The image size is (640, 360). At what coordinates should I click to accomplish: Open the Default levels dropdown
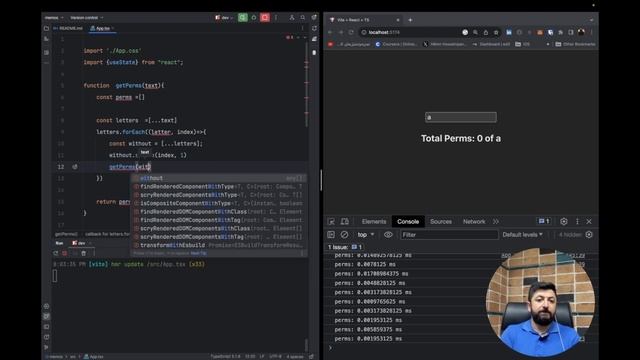tap(522, 235)
